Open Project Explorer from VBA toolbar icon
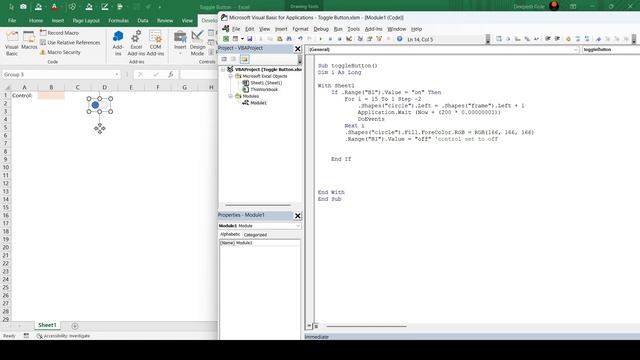 (x=360, y=39)
